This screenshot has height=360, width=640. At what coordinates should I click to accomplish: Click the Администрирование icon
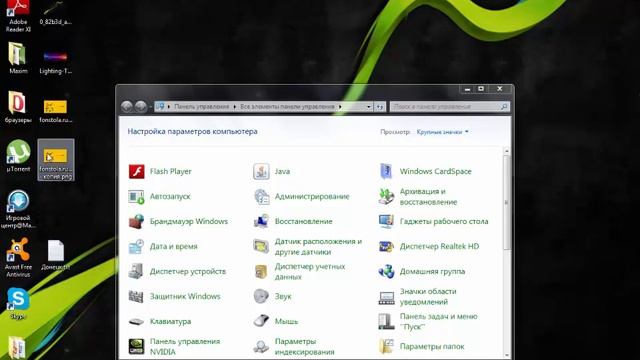pos(261,197)
